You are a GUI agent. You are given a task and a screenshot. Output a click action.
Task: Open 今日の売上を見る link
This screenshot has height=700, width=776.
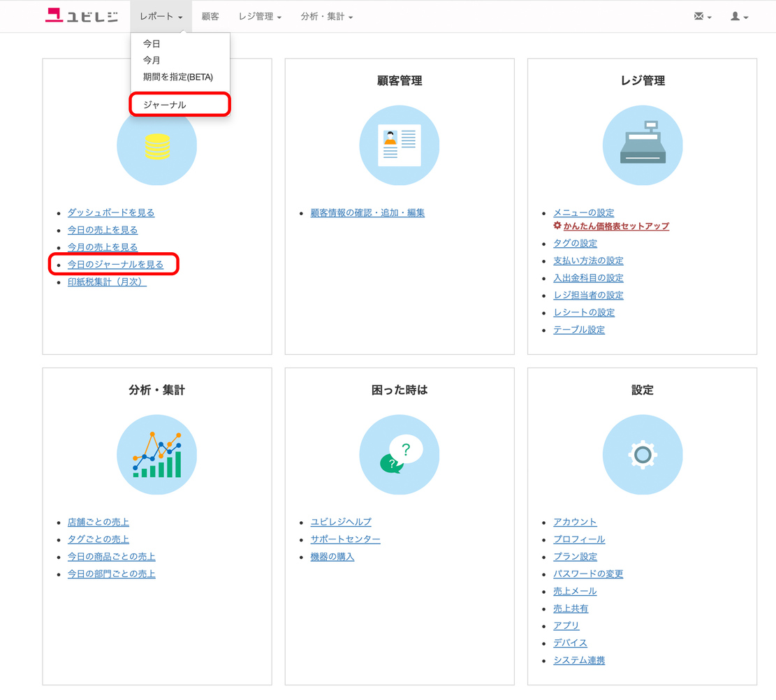[103, 230]
